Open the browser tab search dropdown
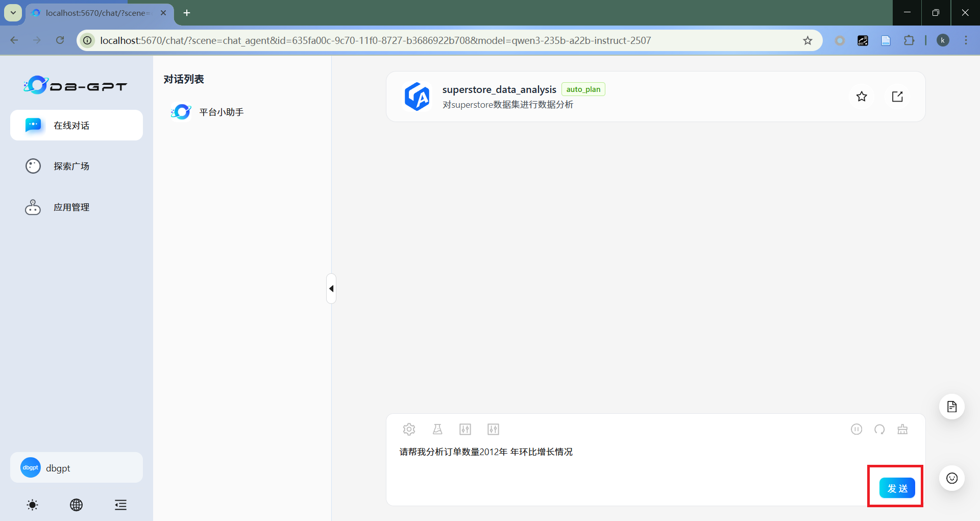This screenshot has width=980, height=521. coord(13,13)
